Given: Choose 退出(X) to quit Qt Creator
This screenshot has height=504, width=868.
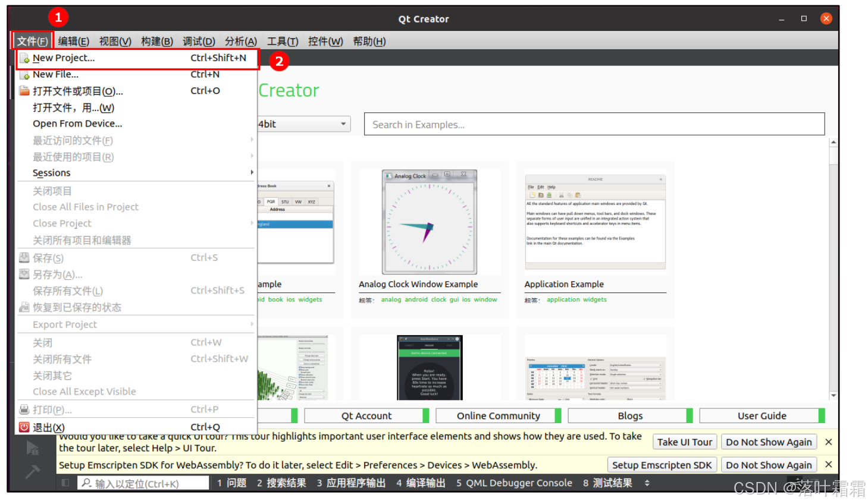Looking at the screenshot, I should pyautogui.click(x=137, y=427).
